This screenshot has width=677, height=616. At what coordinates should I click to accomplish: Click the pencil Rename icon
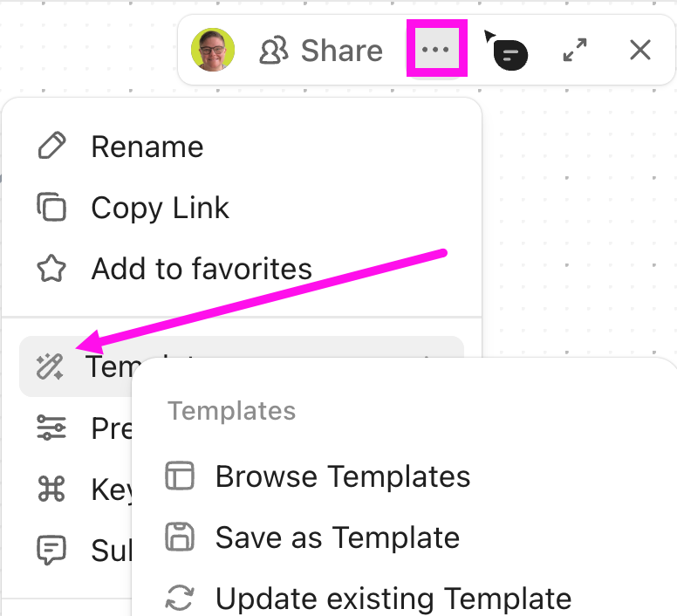coord(51,147)
